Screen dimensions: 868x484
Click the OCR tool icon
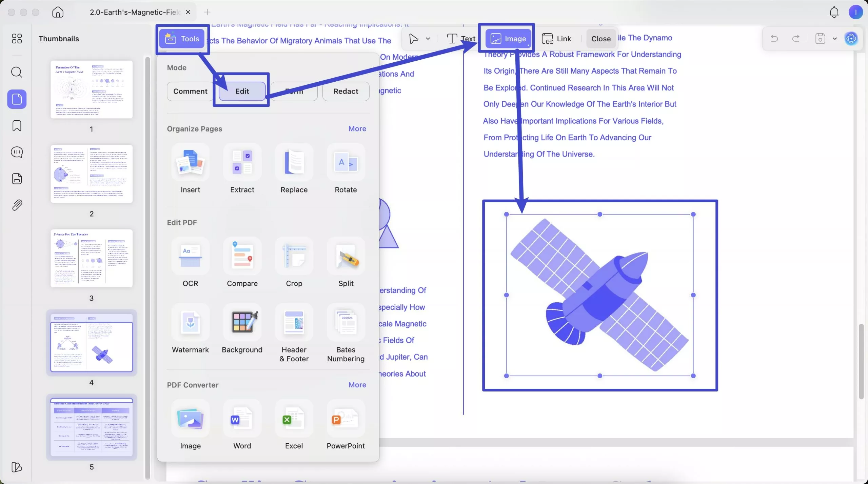click(190, 256)
